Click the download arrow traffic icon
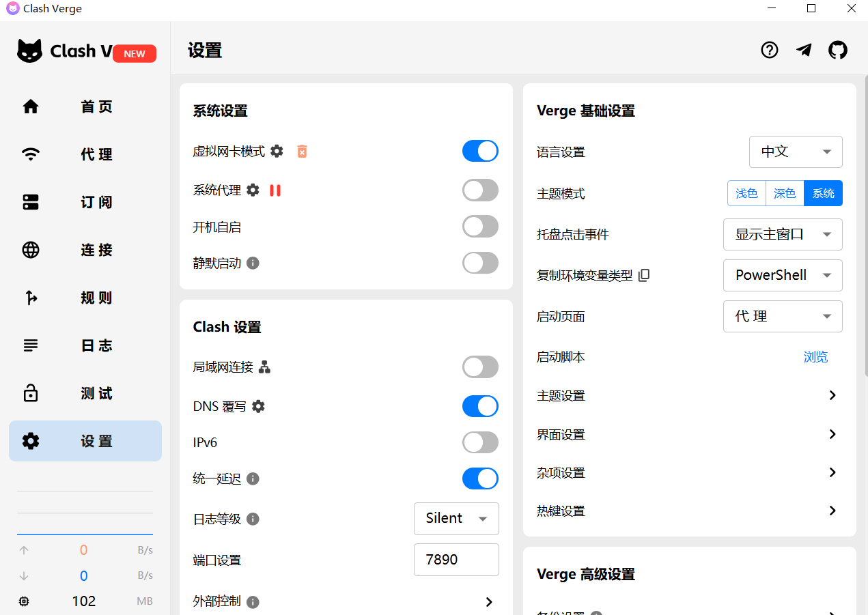The height and width of the screenshot is (615, 868). [24, 575]
